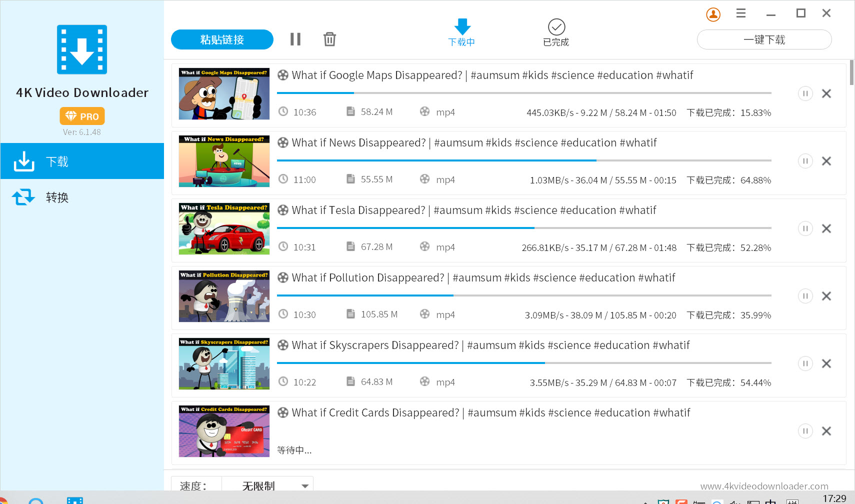Select 转换 convert in the sidebar
This screenshot has height=504, width=855.
point(82,197)
